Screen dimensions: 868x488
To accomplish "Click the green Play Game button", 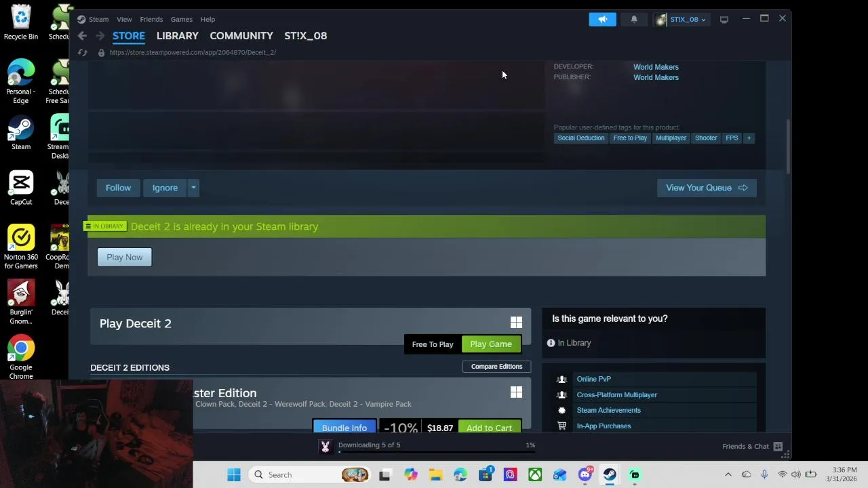I will (x=491, y=344).
